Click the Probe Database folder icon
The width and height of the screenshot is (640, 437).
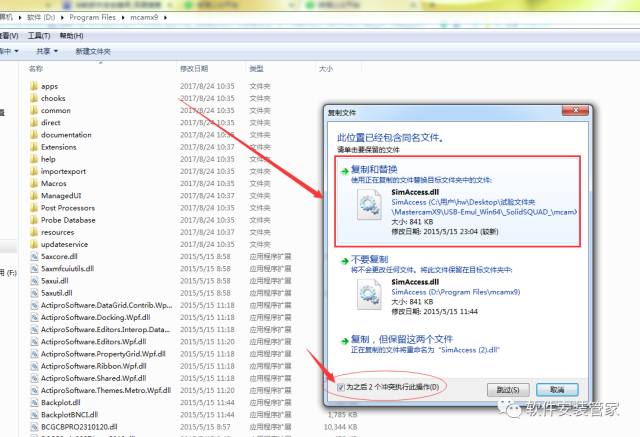[x=34, y=220]
